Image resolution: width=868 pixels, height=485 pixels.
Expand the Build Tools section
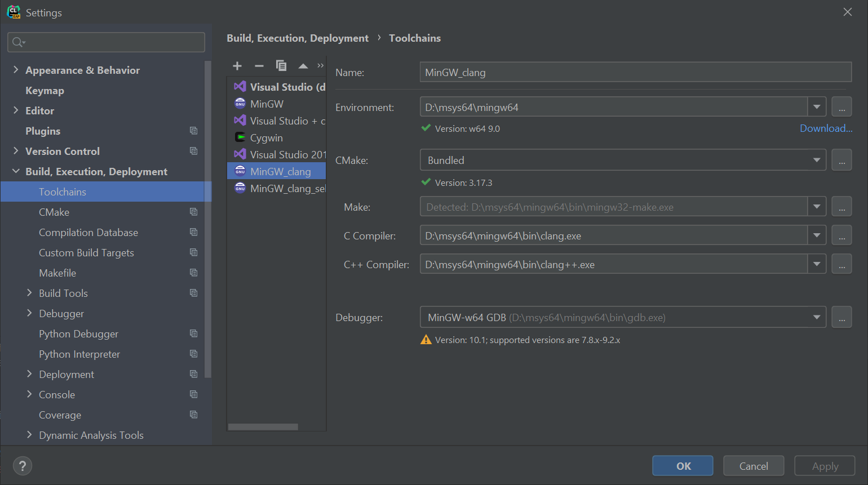(29, 293)
